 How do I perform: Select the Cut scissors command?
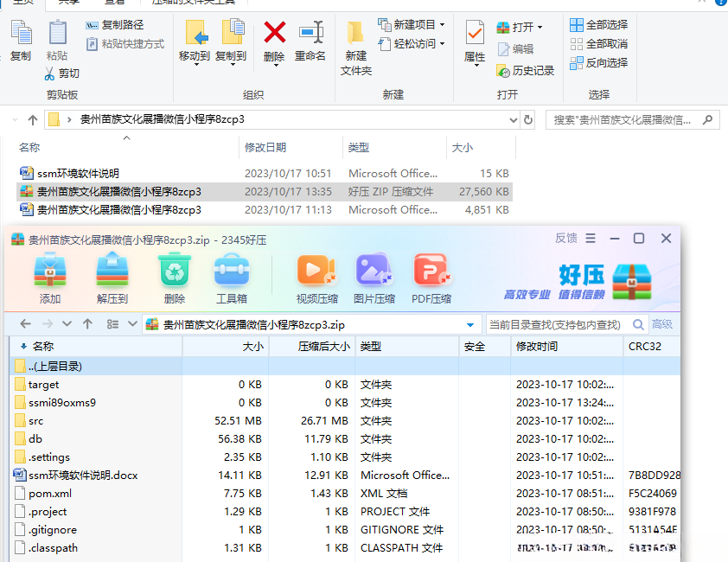pyautogui.click(x=61, y=73)
